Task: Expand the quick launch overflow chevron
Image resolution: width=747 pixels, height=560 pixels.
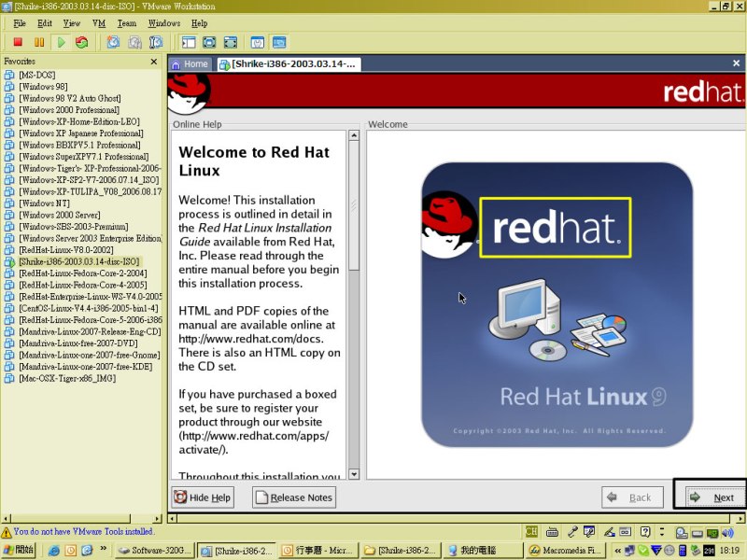Action: [103, 548]
